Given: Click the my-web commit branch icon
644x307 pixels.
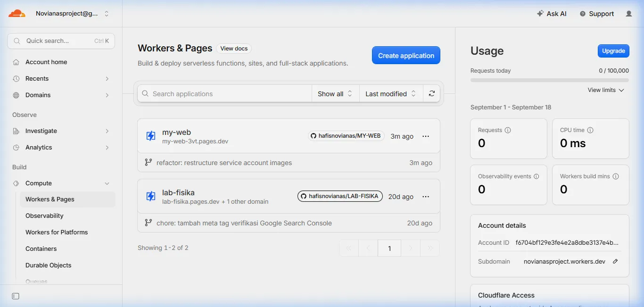Looking at the screenshot, I should coord(148,163).
